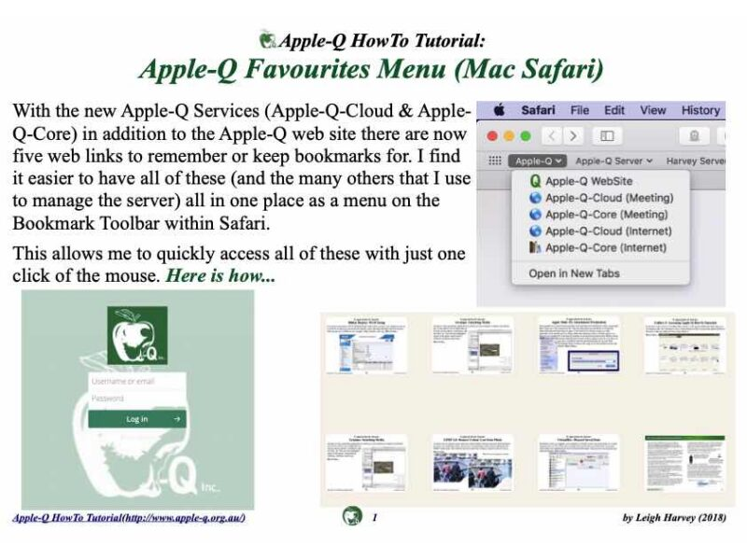Image resolution: width=747 pixels, height=560 pixels.
Task: Open the View menu
Action: pyautogui.click(x=653, y=110)
